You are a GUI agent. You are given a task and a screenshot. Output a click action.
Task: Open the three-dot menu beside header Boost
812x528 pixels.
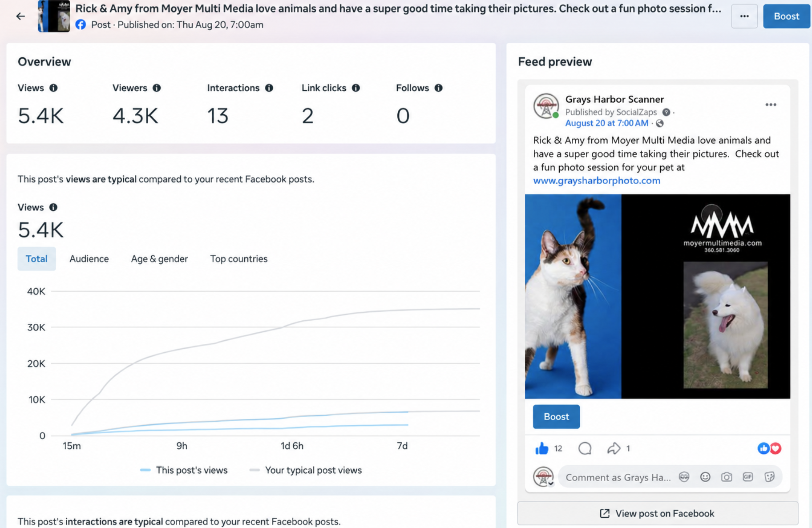[744, 16]
